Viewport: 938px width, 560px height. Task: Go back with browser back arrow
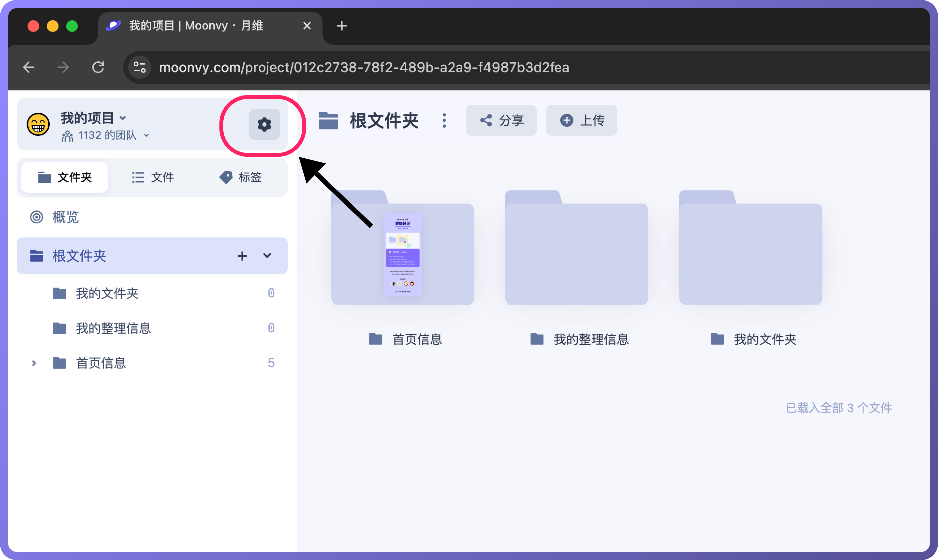(29, 67)
